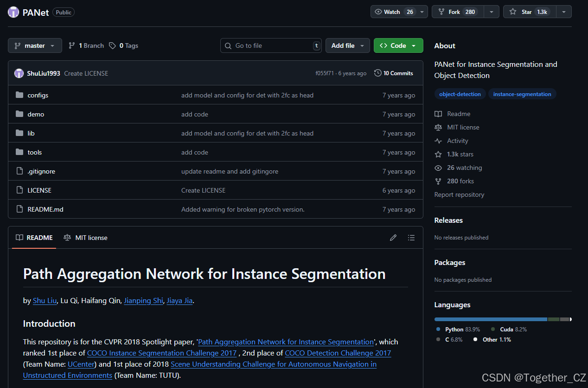Follow the Jiaya Jia author link

(179, 300)
